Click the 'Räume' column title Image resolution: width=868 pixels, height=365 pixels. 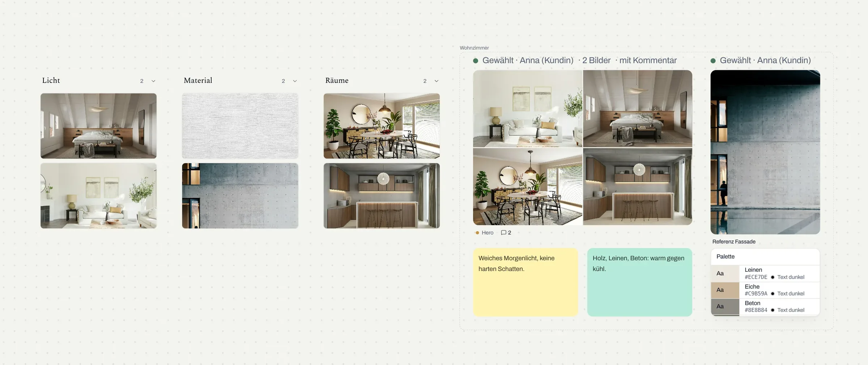337,80
